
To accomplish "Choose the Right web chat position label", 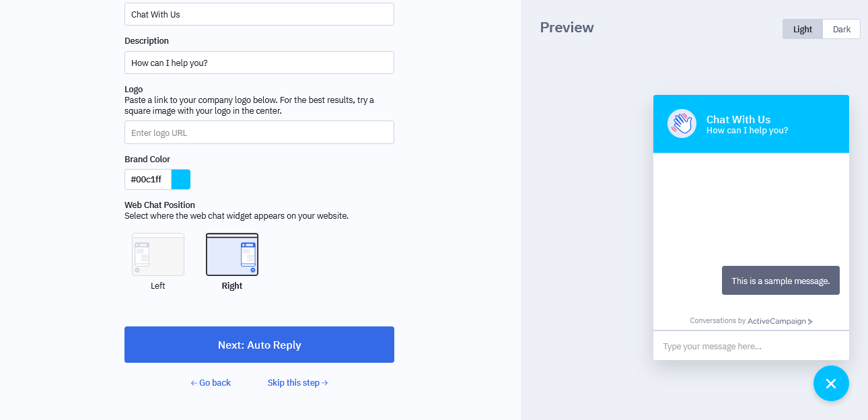I will click(232, 286).
